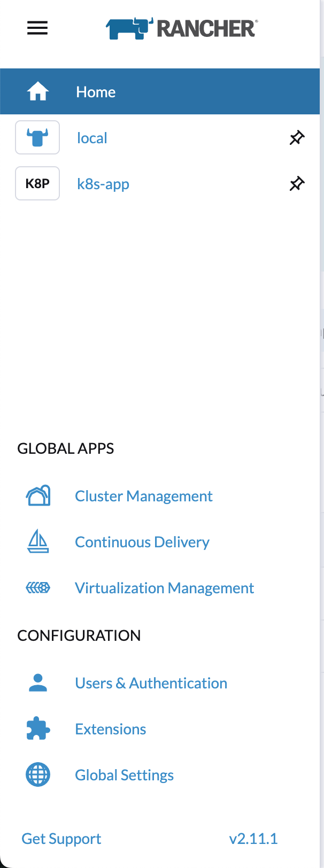Open Cluster Management
This screenshot has height=868, width=324.
click(x=144, y=496)
